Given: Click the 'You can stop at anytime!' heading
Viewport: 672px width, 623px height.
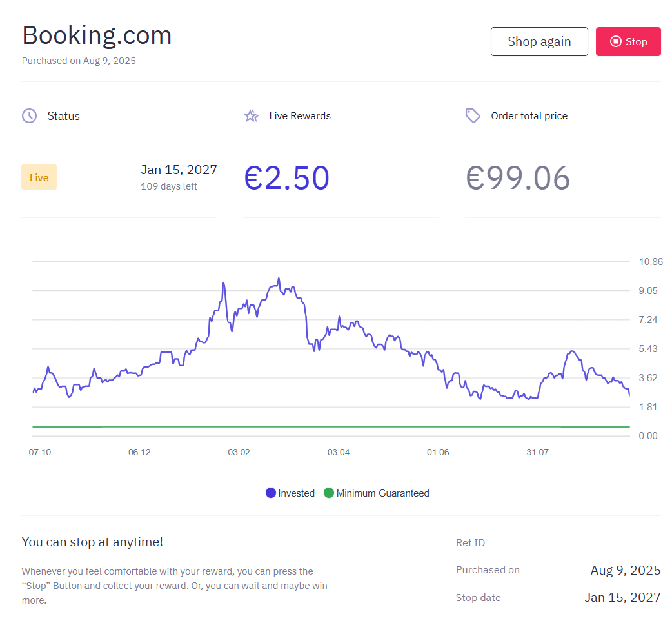Looking at the screenshot, I should [92, 542].
